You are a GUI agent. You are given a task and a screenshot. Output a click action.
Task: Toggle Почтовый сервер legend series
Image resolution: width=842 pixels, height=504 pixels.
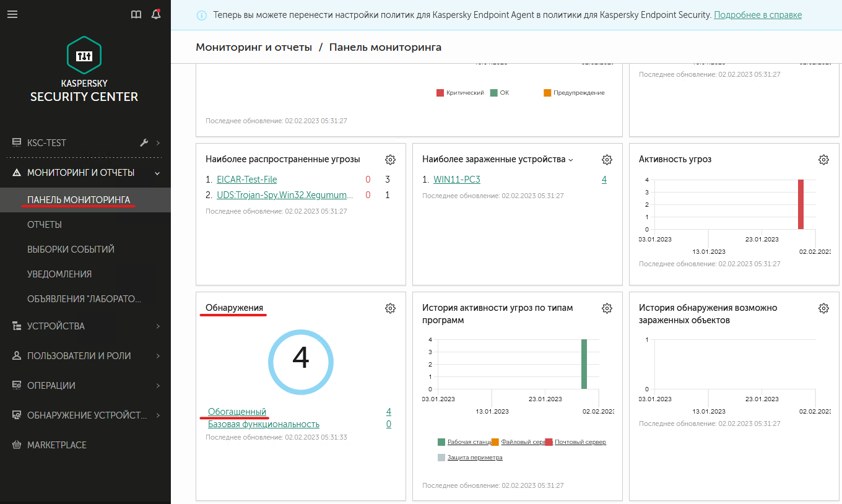click(575, 442)
